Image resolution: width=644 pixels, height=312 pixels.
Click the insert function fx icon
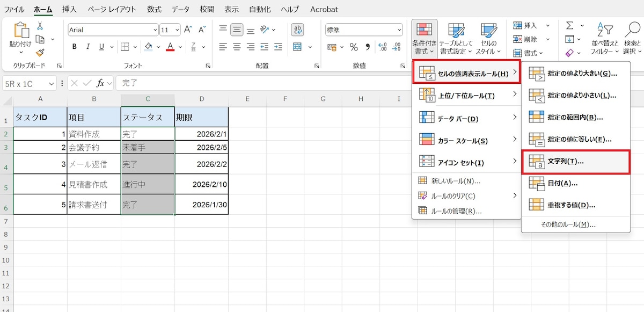(100, 83)
